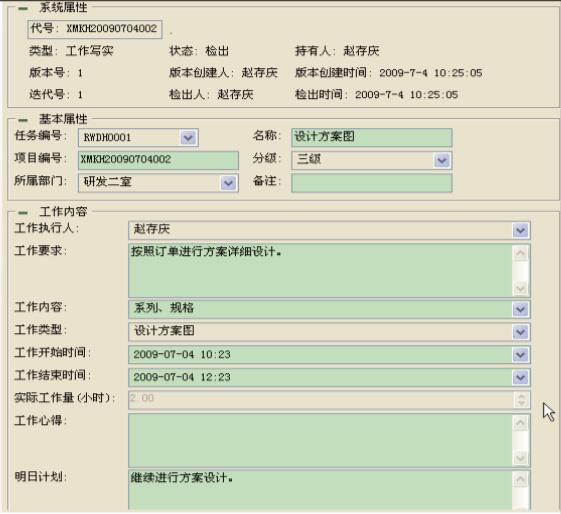The width and height of the screenshot is (561, 514).
Task: Click 工作心得 scrollbar down arrow
Action: click(521, 458)
